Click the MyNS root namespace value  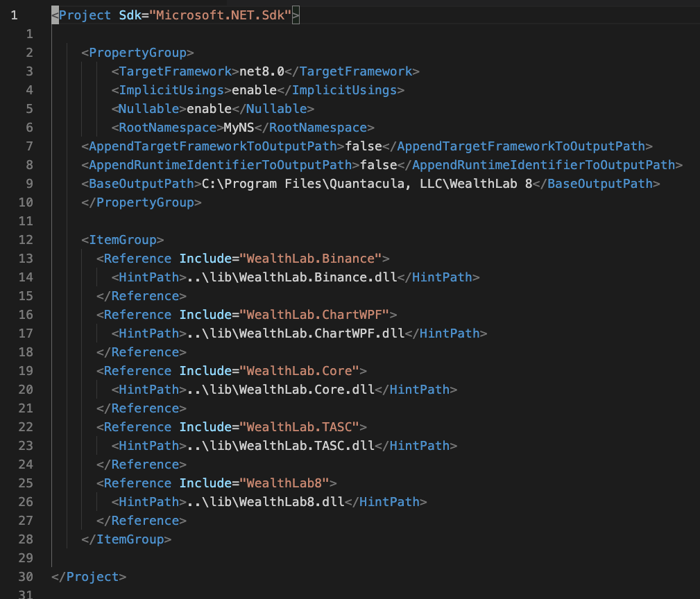click(239, 128)
